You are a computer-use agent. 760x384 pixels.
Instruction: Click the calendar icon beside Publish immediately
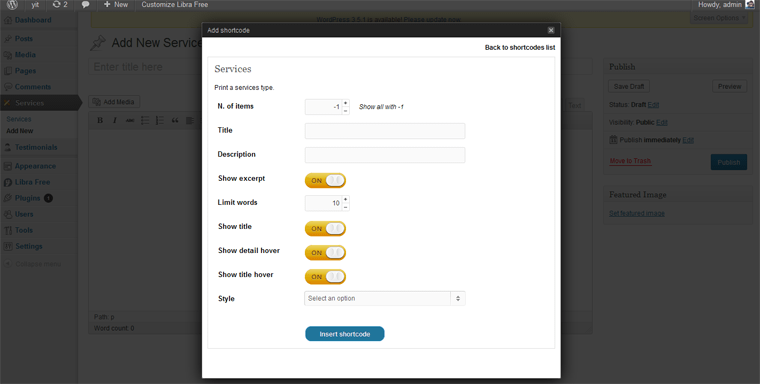(613, 140)
